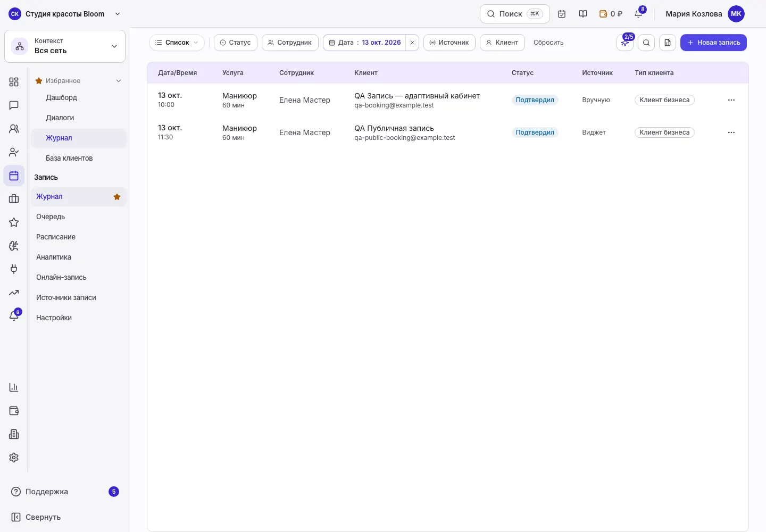Open the Клиент filter
766x532 pixels.
click(503, 43)
